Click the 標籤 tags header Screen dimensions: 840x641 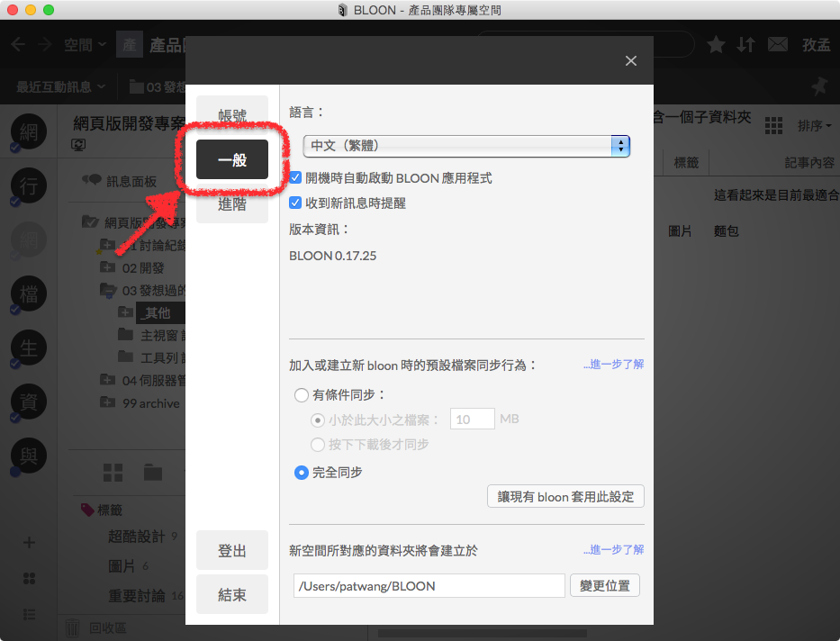coord(102,510)
